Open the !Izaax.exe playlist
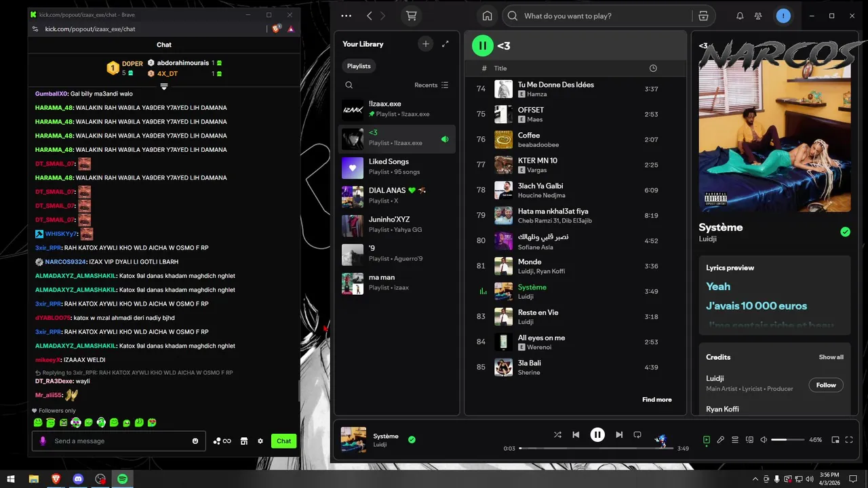 tap(397, 110)
